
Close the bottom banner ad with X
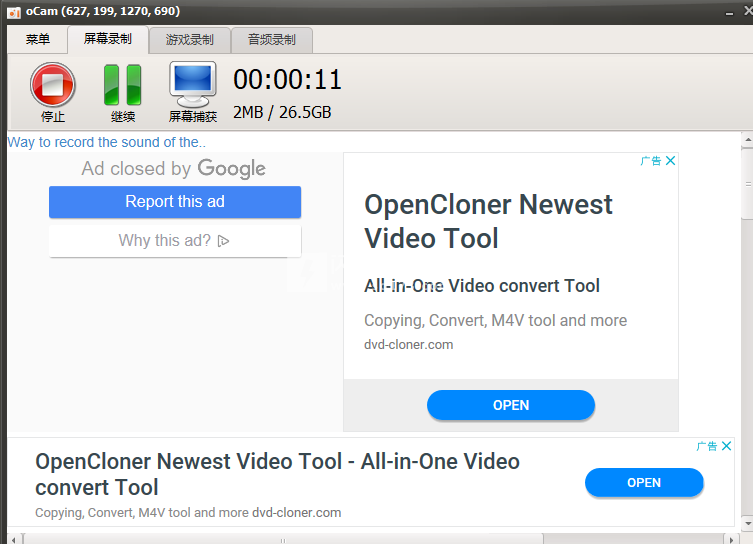click(x=727, y=446)
